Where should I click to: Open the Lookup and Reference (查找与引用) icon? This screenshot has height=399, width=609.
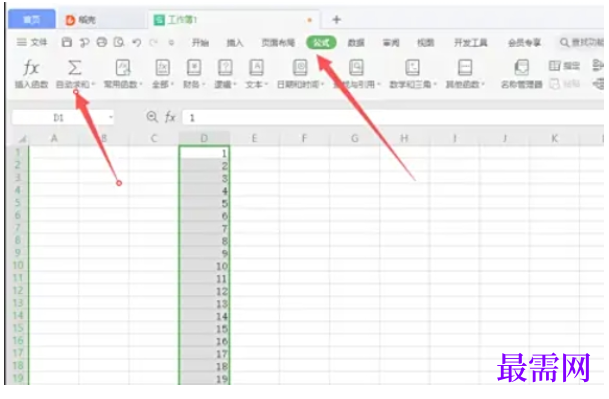coord(356,68)
